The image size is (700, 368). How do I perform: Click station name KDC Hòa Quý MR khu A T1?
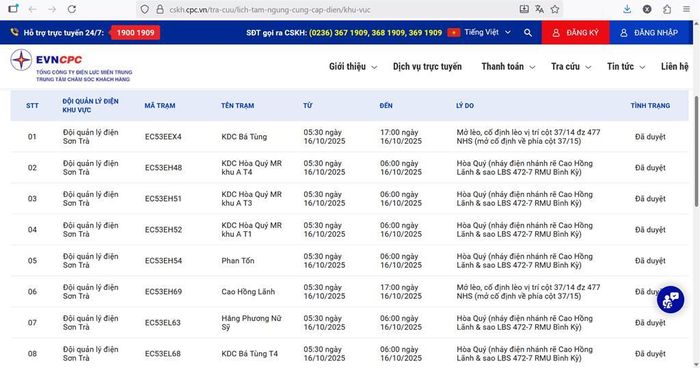[x=252, y=230]
